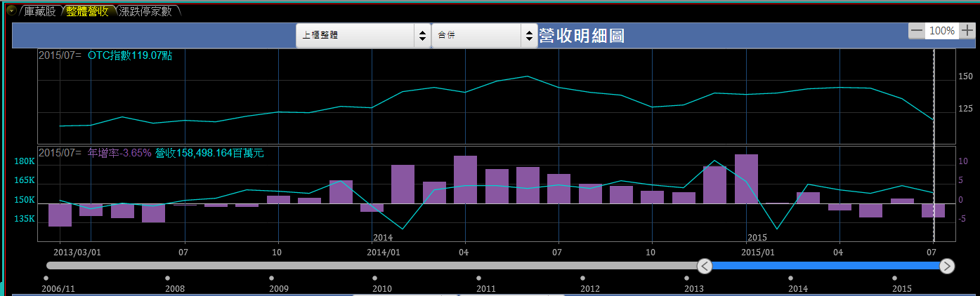
Task: Click the 營收明細圖 chart title
Action: click(x=582, y=36)
